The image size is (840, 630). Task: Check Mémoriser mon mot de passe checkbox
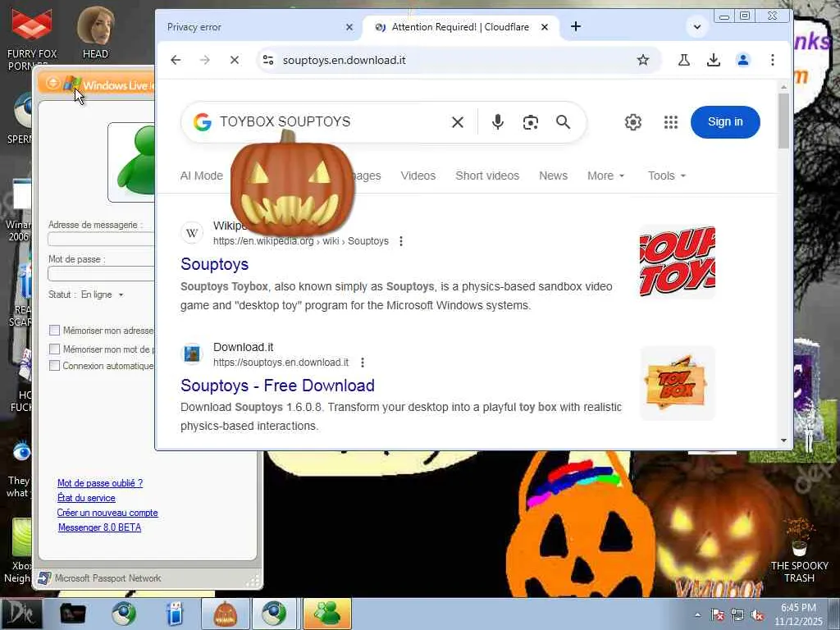pyautogui.click(x=54, y=349)
